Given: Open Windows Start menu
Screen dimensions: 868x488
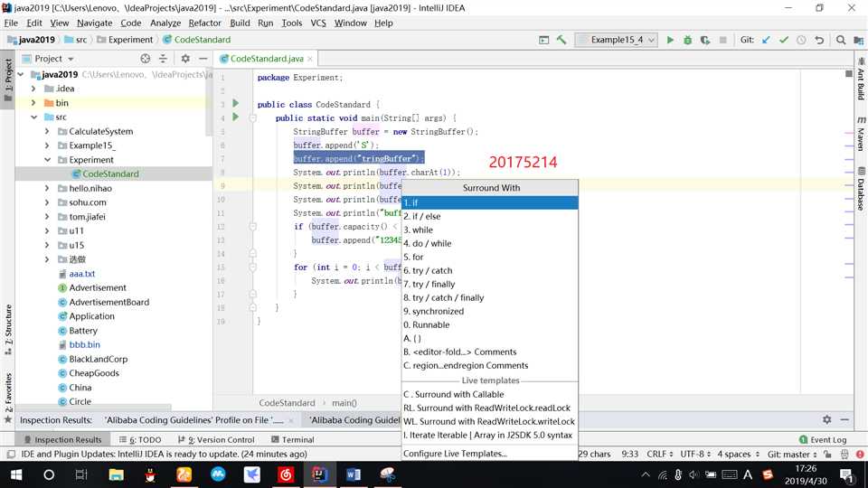Looking at the screenshot, I should coord(16,474).
